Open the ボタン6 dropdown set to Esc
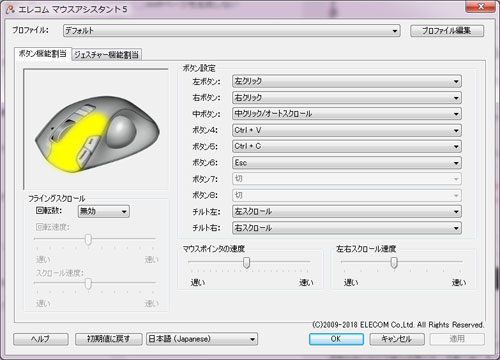Viewport: 500px width, 360px height. (x=347, y=163)
